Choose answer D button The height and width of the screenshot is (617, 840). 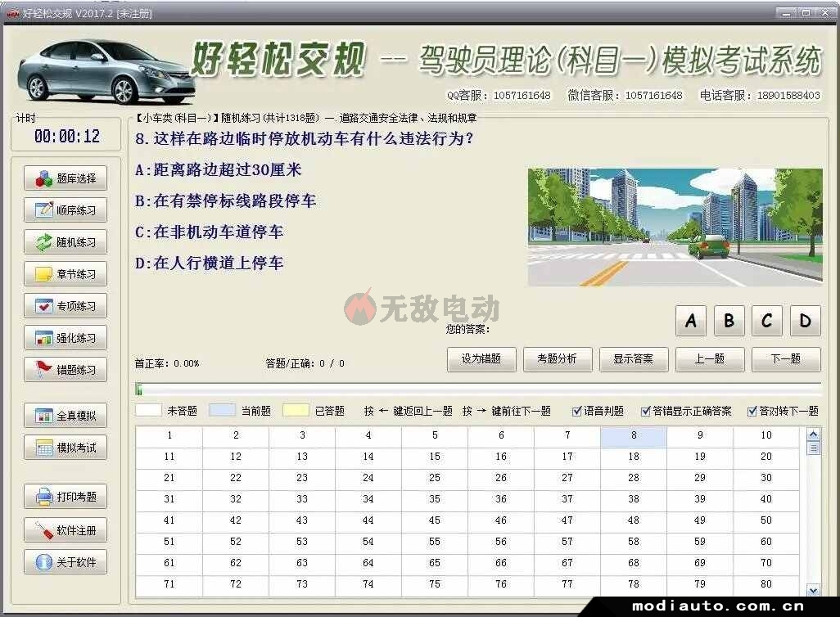click(805, 321)
